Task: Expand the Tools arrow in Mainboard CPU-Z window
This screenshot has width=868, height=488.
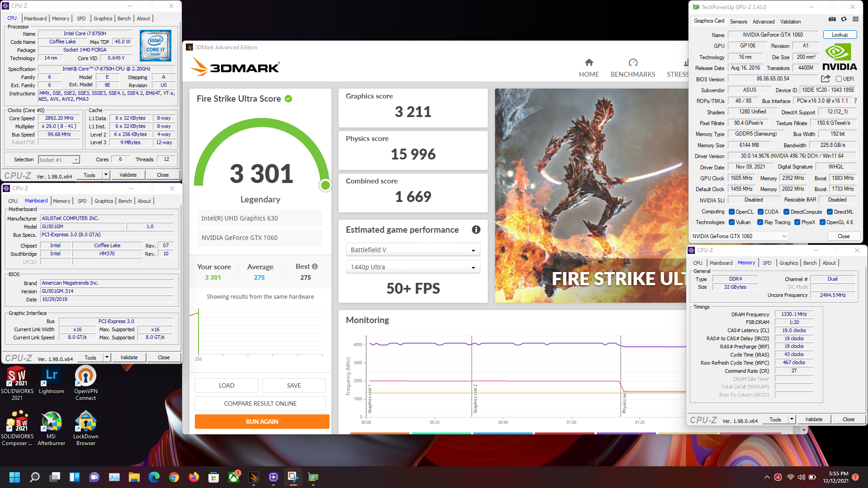Action: click(x=107, y=357)
